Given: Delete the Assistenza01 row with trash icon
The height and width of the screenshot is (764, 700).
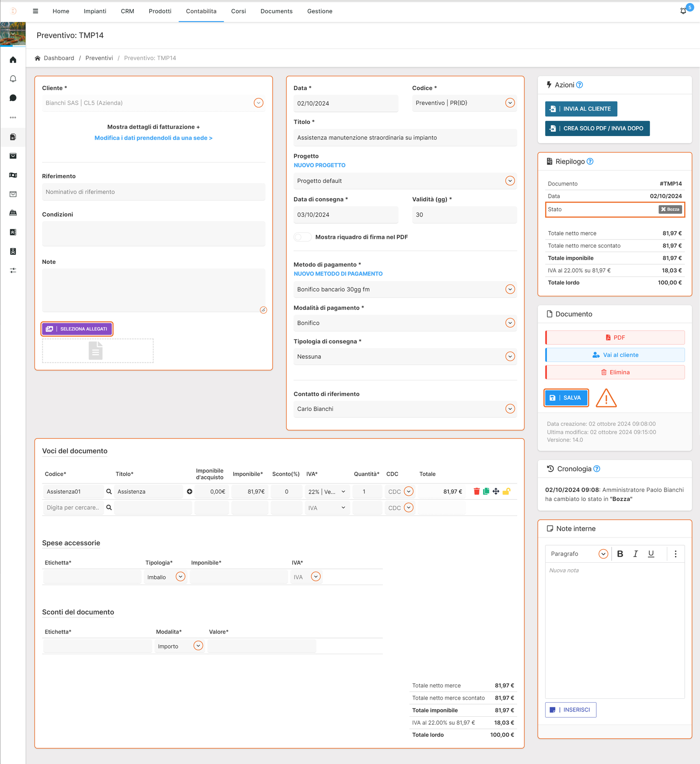Looking at the screenshot, I should click(x=476, y=491).
